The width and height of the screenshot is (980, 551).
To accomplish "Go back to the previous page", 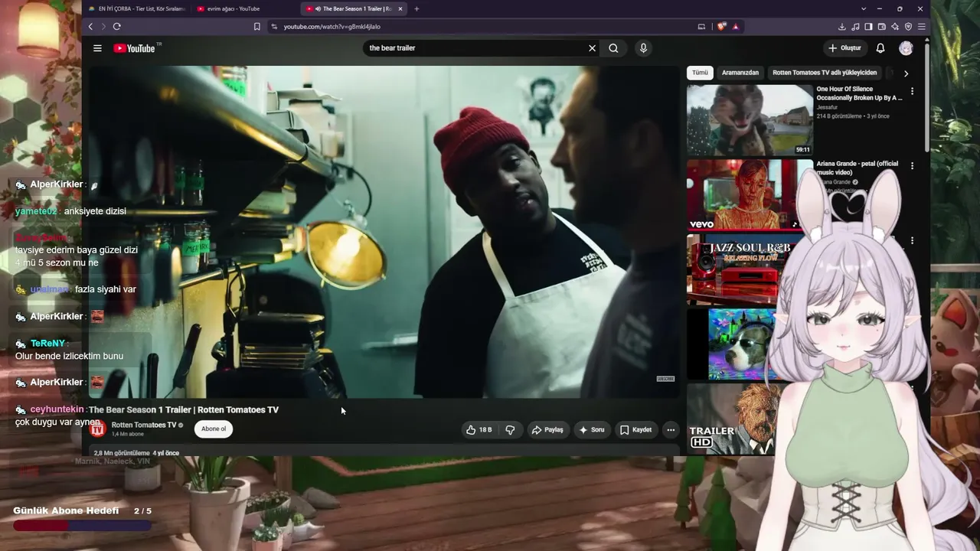I will [90, 27].
